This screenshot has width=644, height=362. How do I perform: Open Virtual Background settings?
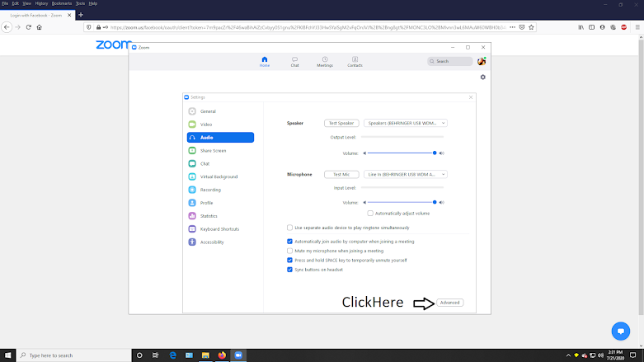click(220, 176)
